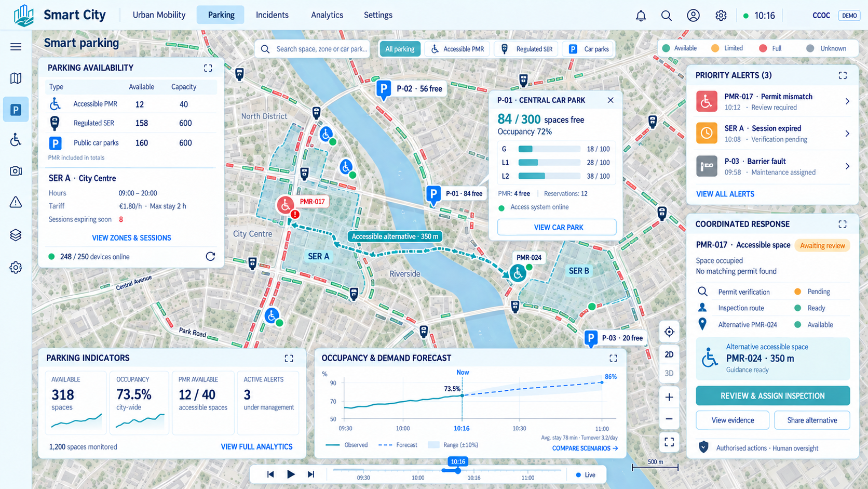Expand the Occupancy & Demand Forecast panel
This screenshot has height=489, width=868.
point(614,358)
